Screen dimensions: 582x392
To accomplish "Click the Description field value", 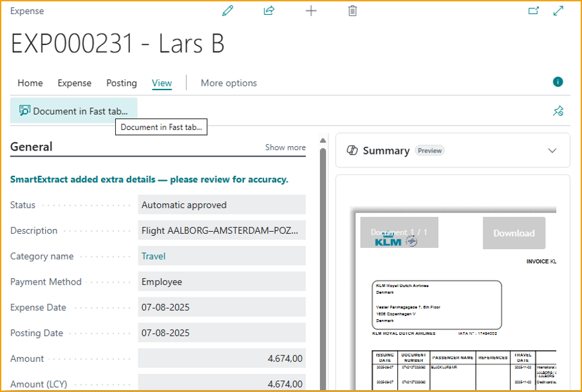I will [221, 230].
